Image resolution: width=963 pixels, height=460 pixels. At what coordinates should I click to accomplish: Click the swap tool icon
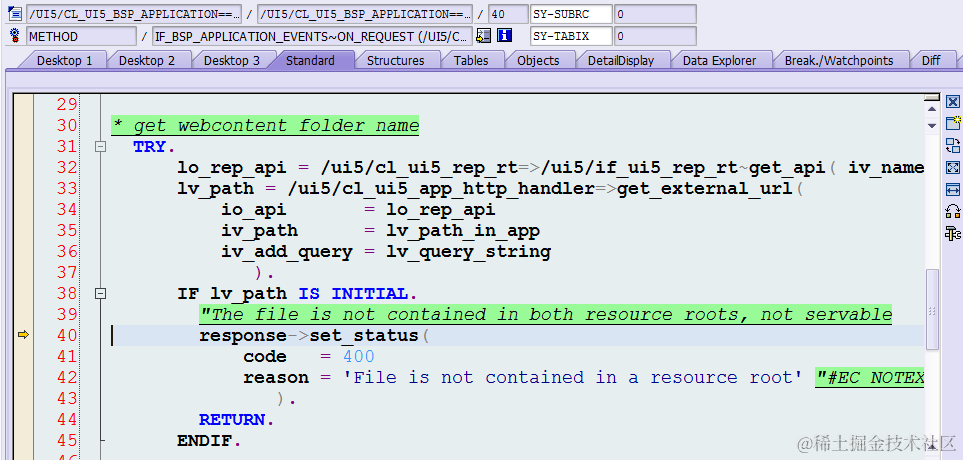tap(953, 146)
